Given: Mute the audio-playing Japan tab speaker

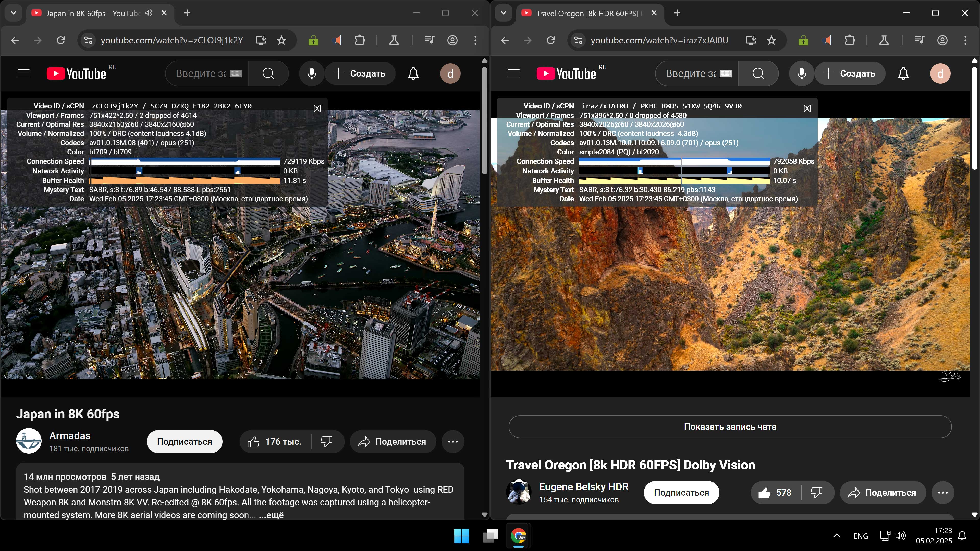Looking at the screenshot, I should click(x=149, y=13).
